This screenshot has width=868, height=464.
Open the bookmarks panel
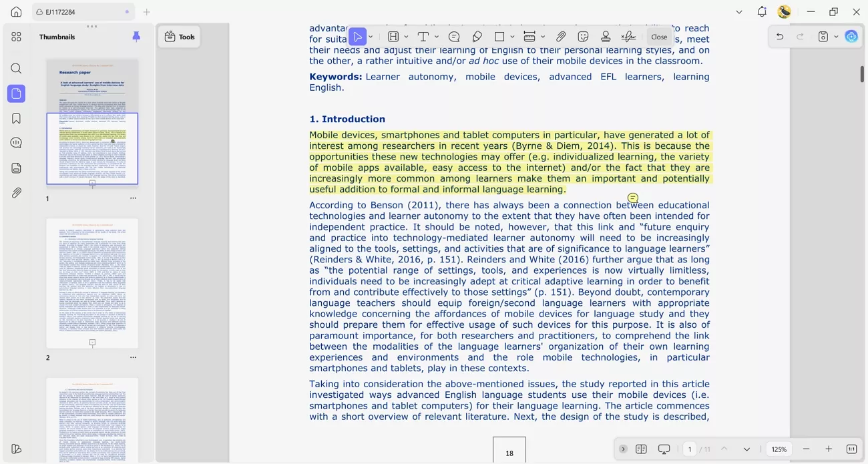point(16,118)
